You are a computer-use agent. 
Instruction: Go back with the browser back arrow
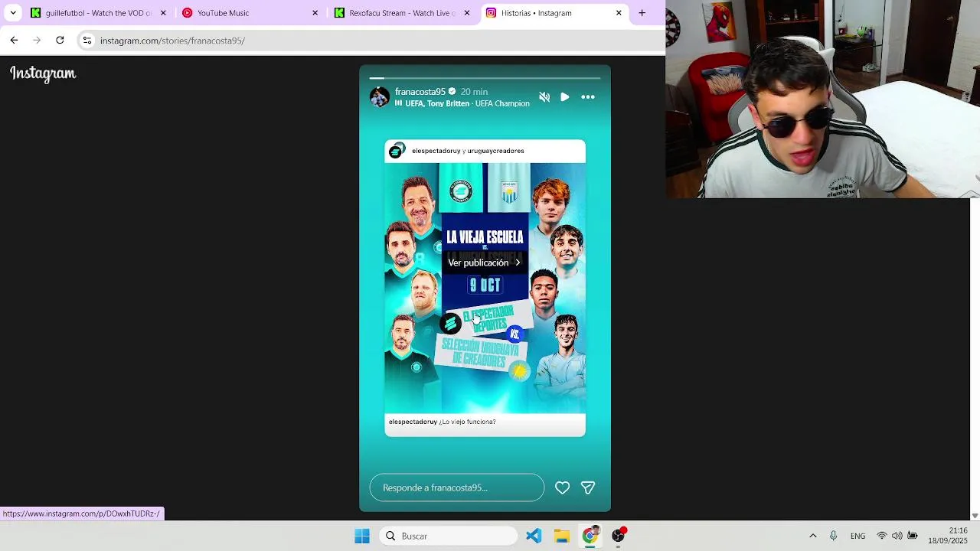coord(14,41)
